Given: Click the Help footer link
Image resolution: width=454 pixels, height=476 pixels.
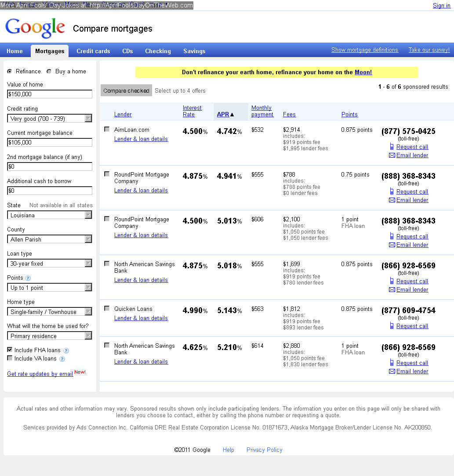Looking at the screenshot, I should point(228,450).
